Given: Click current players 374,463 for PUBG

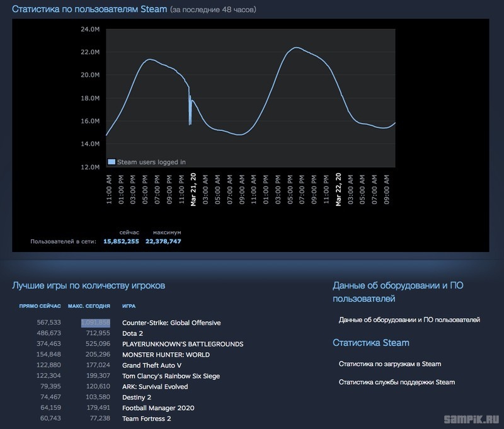Looking at the screenshot, I should pos(49,343).
